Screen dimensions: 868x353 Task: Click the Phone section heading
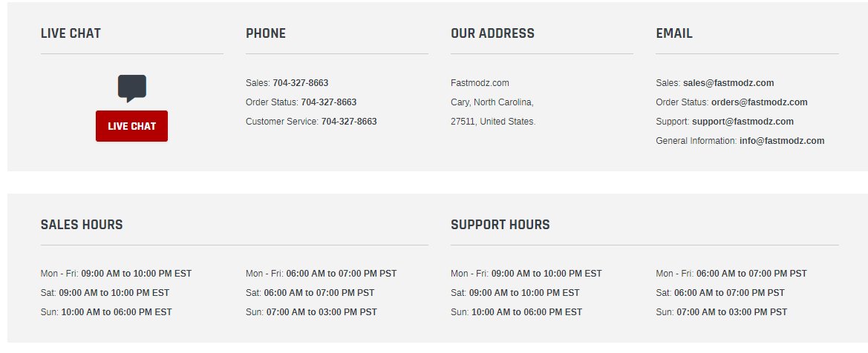[x=266, y=33]
